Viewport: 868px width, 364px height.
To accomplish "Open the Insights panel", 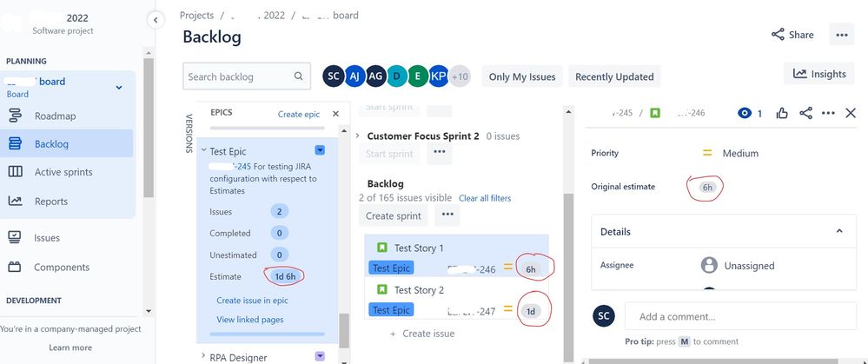I will pos(820,74).
